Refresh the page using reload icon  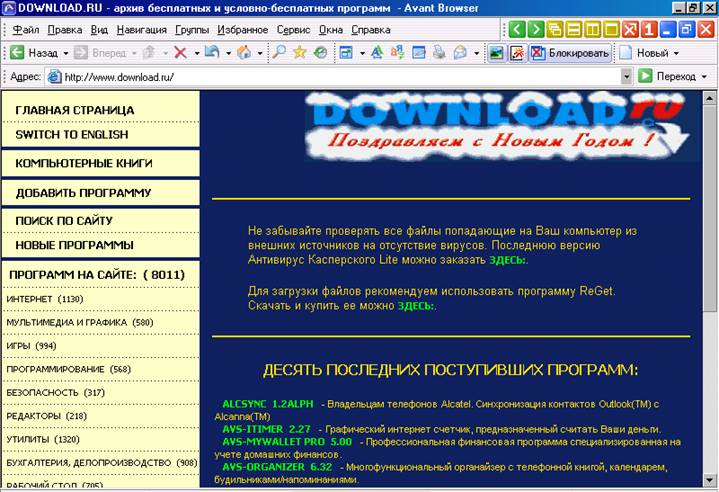(x=212, y=53)
